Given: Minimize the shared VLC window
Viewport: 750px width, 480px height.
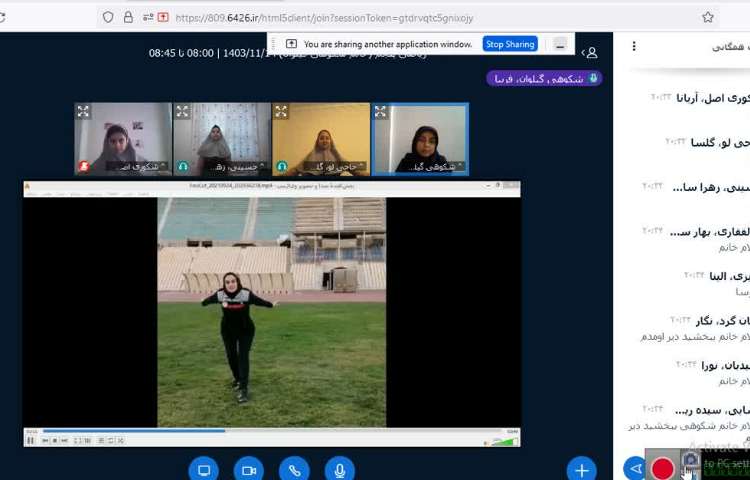Looking at the screenshot, I should click(487, 185).
